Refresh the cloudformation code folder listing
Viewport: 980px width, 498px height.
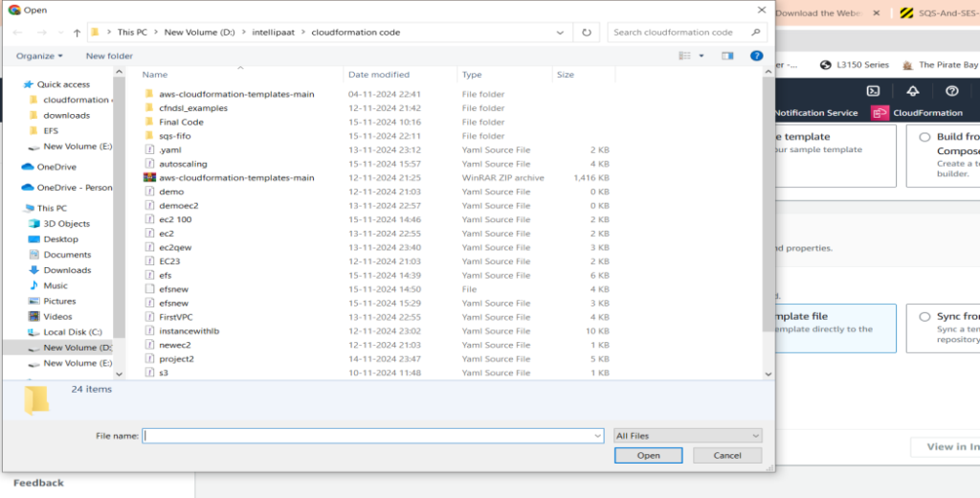(586, 33)
